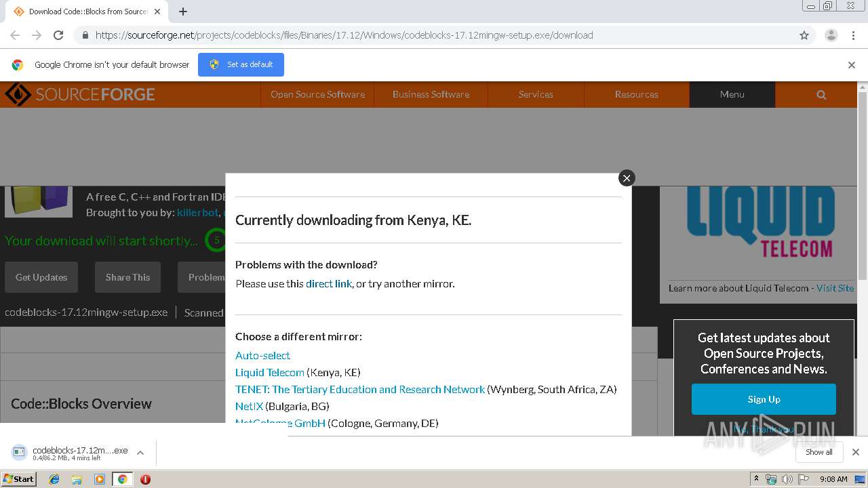Choose the Liquid Telecom mirror link
Viewport: 868px width, 488px height.
click(x=270, y=372)
